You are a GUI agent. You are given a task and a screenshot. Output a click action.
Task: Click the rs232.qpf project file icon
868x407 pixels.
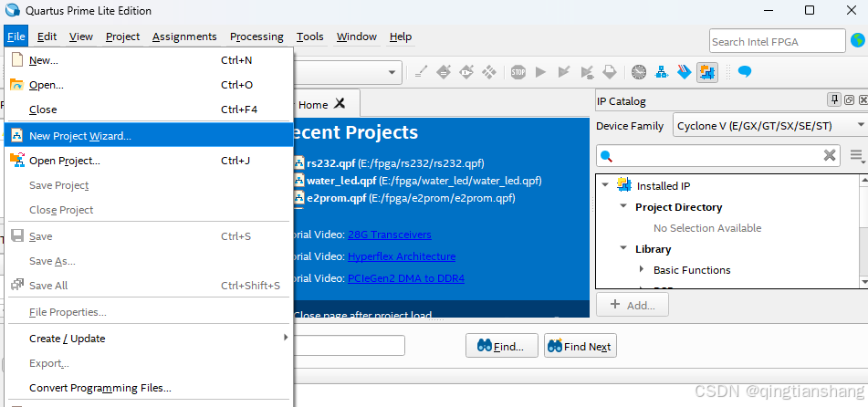coord(299,162)
